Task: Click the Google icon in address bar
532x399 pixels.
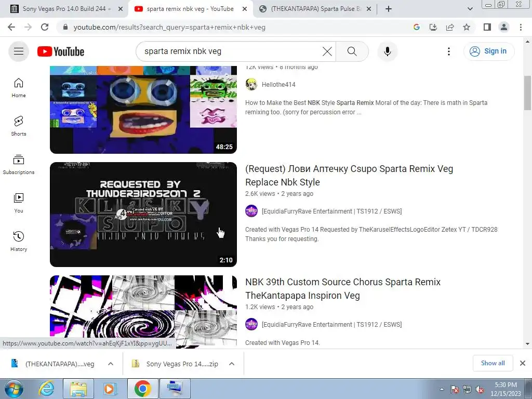Action: [417, 27]
